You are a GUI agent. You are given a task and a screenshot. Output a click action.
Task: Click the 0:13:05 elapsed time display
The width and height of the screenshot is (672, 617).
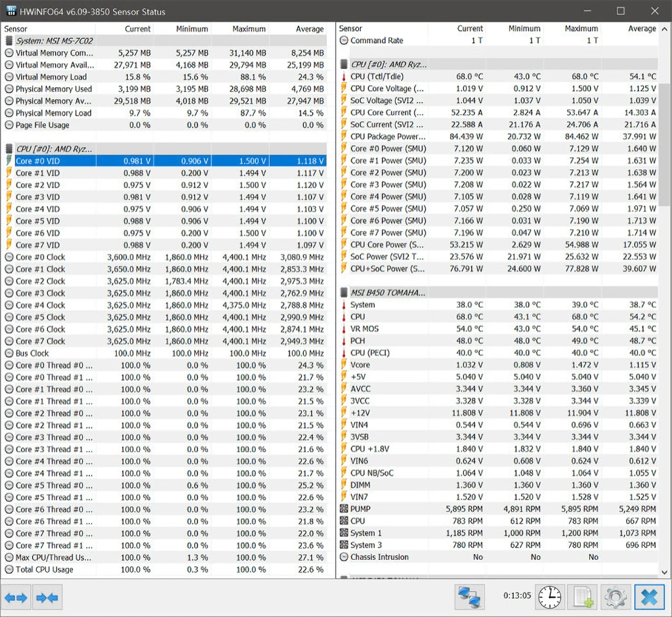click(x=517, y=595)
